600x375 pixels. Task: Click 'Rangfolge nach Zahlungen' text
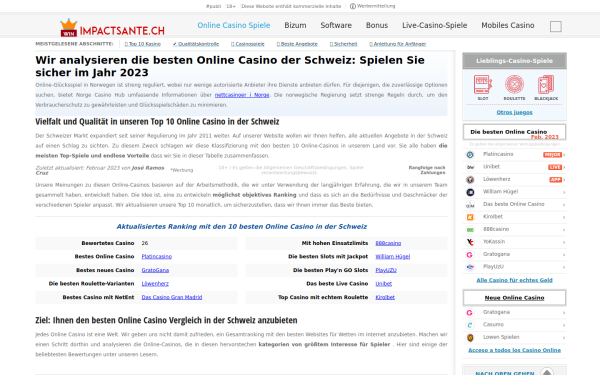pos(427,170)
